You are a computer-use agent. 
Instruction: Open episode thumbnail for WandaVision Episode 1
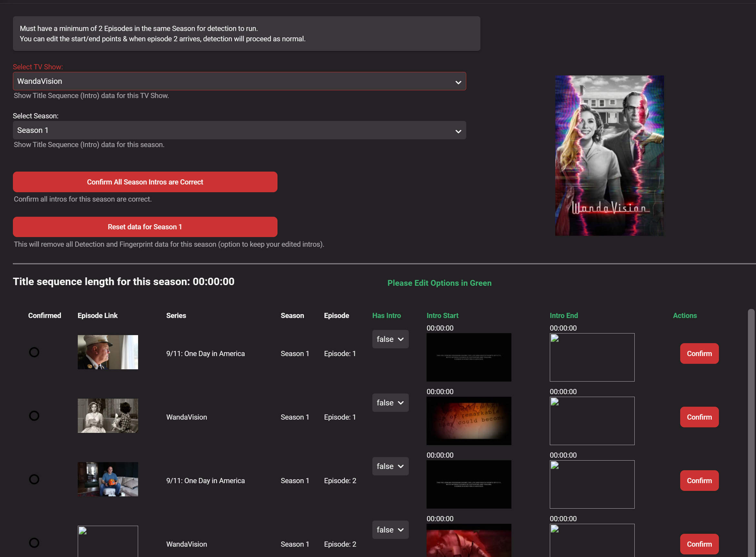pos(108,416)
